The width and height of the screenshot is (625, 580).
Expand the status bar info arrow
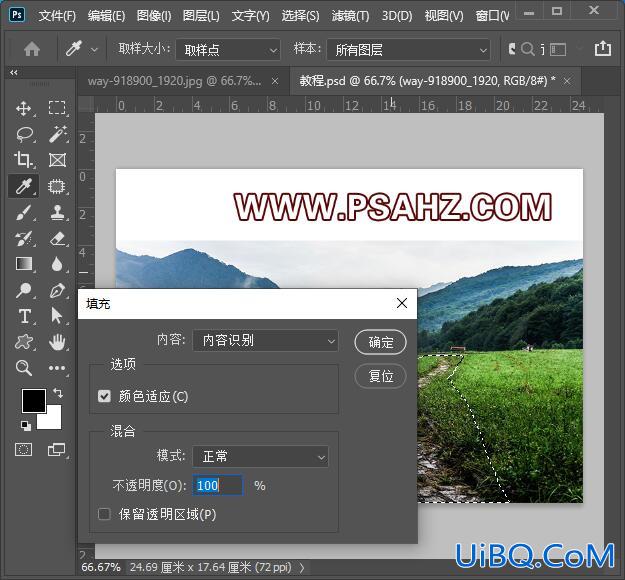coord(302,567)
